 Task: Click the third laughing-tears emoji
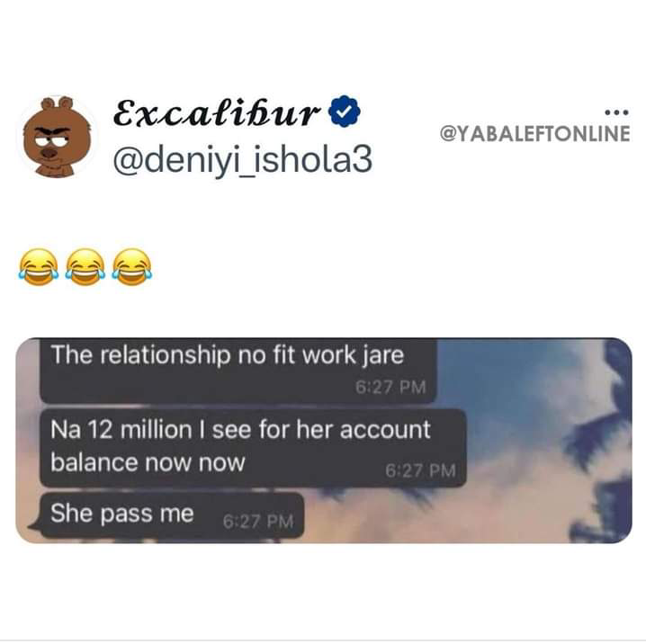tap(132, 267)
